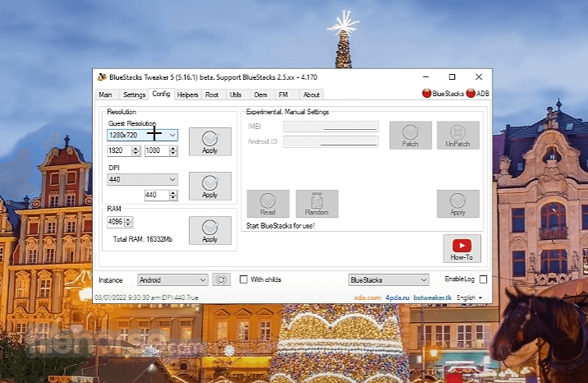Enable the With childs checkbox
The width and height of the screenshot is (588, 383).
pyautogui.click(x=243, y=279)
